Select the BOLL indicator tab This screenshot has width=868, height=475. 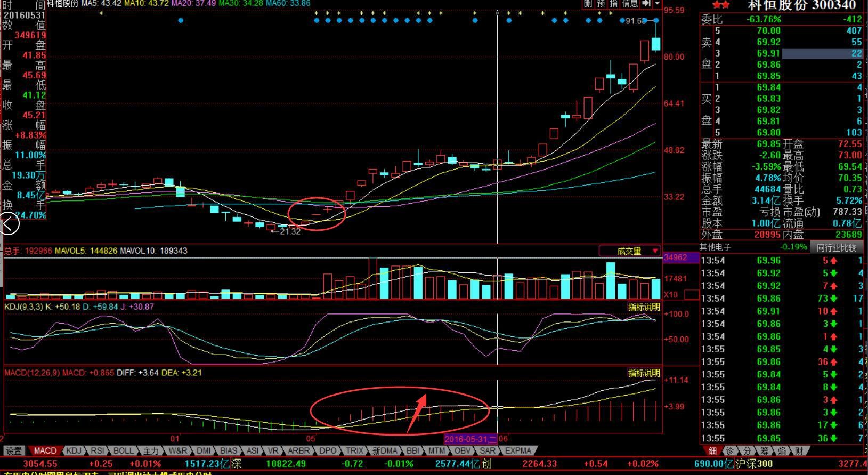[124, 450]
